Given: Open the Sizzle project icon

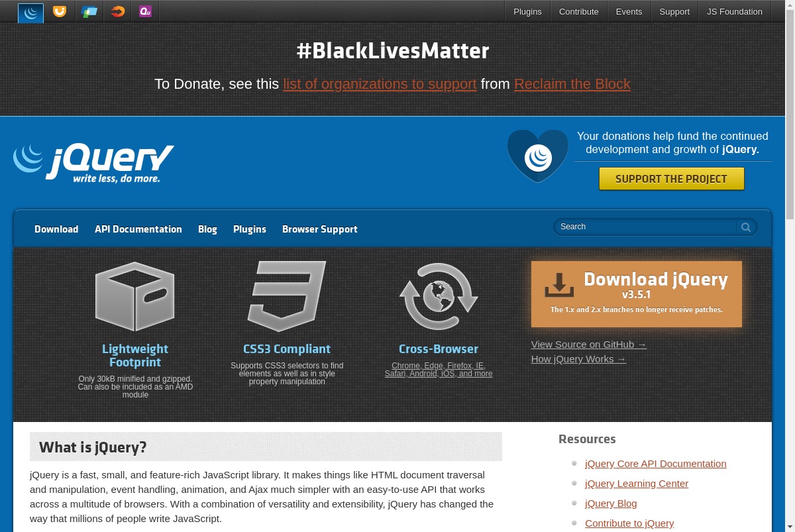Looking at the screenshot, I should pyautogui.click(x=118, y=11).
